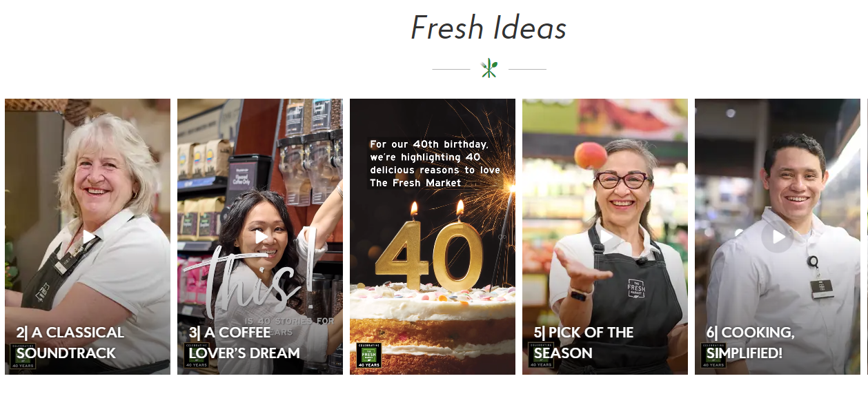The image size is (868, 403).
Task: Click the 40 Years badge on Pick of Season card
Action: [x=541, y=355]
